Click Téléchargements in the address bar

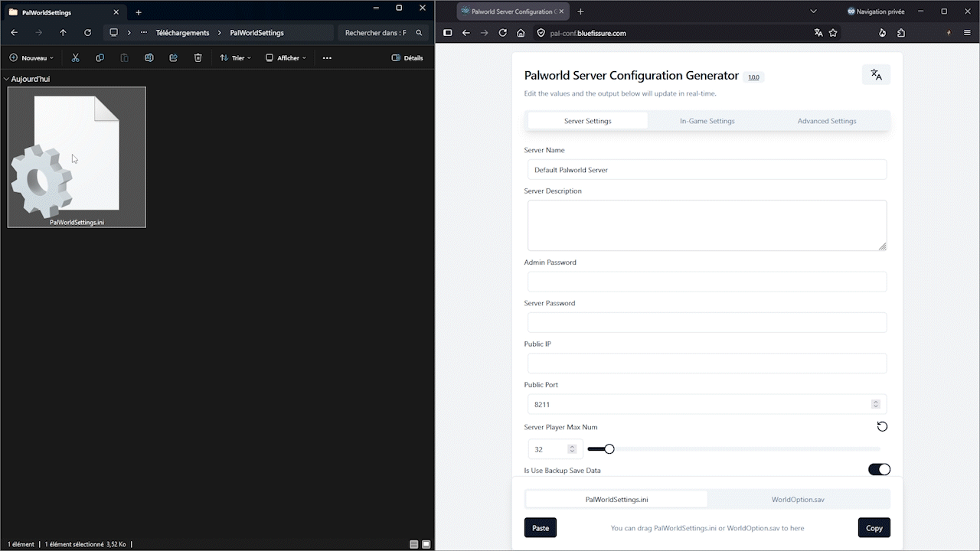click(182, 33)
